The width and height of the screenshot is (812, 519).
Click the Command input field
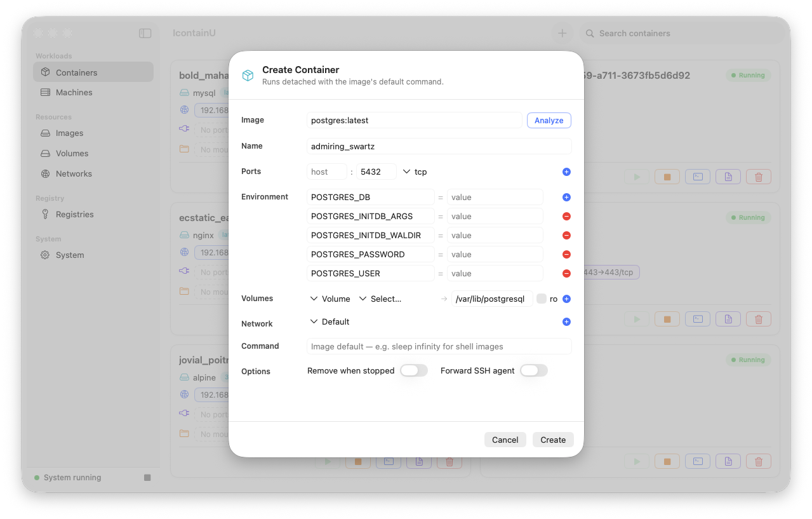point(439,346)
